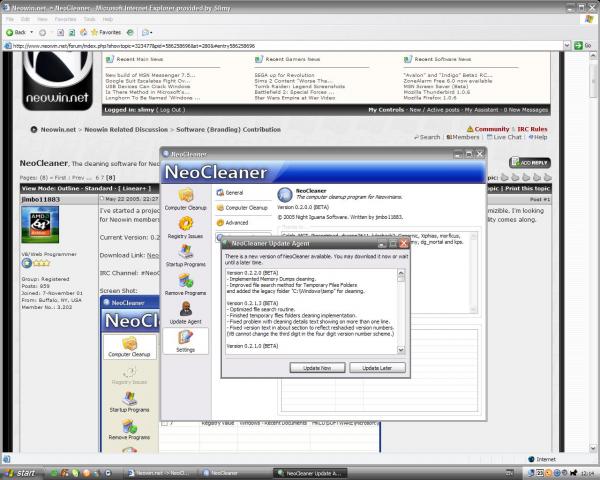Screen dimensions: 600x480
Task: Click the Update Now button
Action: click(317, 367)
